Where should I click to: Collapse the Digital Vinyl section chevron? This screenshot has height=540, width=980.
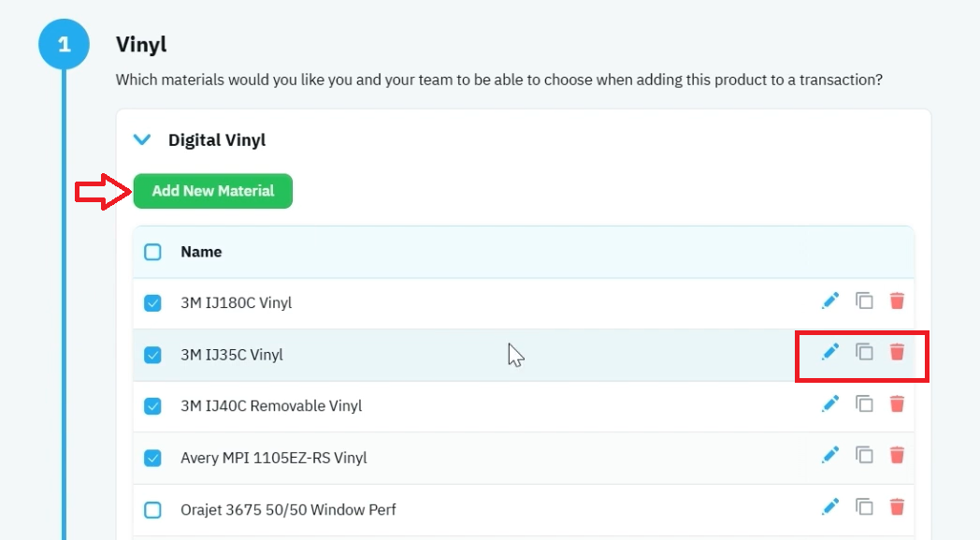pyautogui.click(x=142, y=139)
